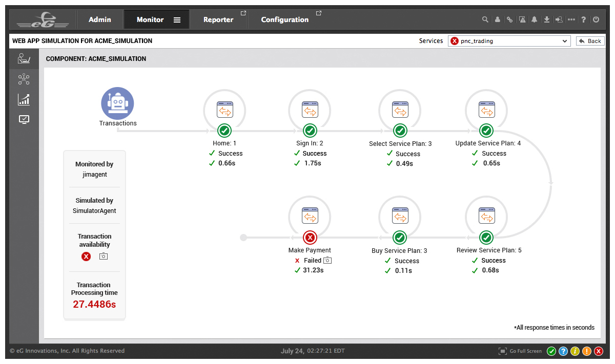Open the pnc_trading Services dropdown
The image size is (615, 364).
click(x=509, y=41)
